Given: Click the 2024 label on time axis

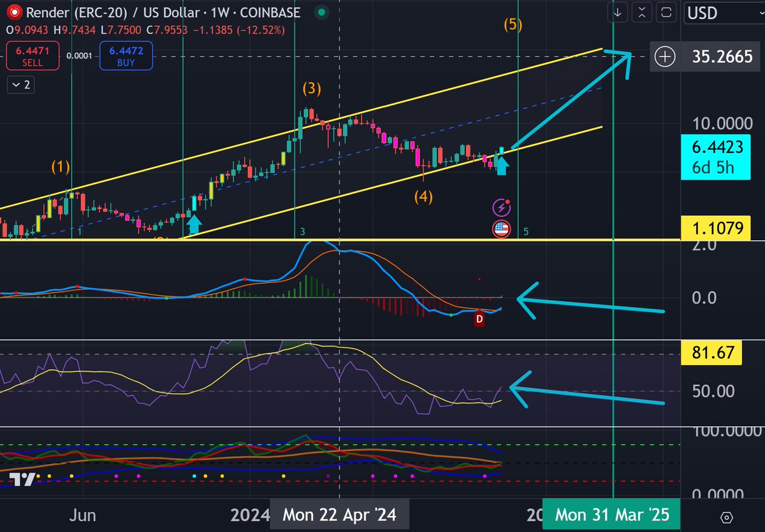Looking at the screenshot, I should click(251, 514).
